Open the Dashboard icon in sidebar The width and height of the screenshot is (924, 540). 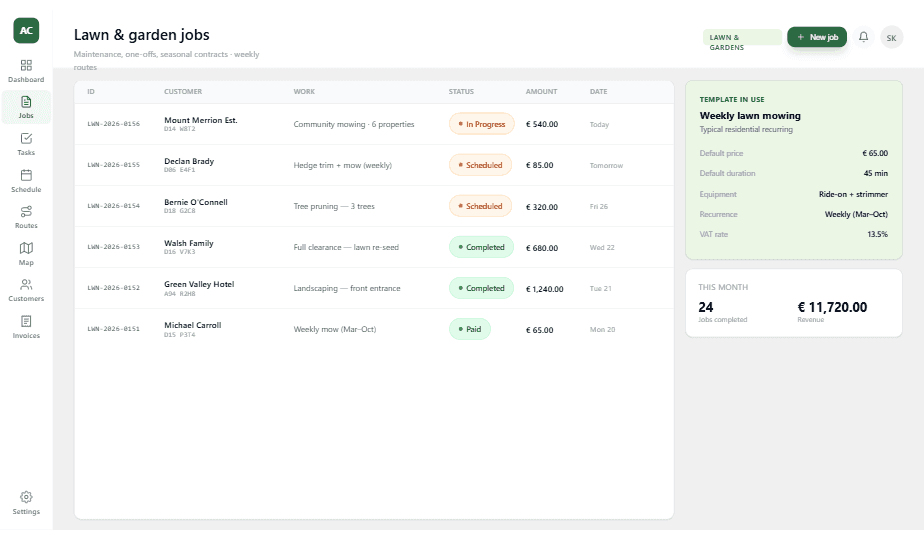tap(26, 65)
